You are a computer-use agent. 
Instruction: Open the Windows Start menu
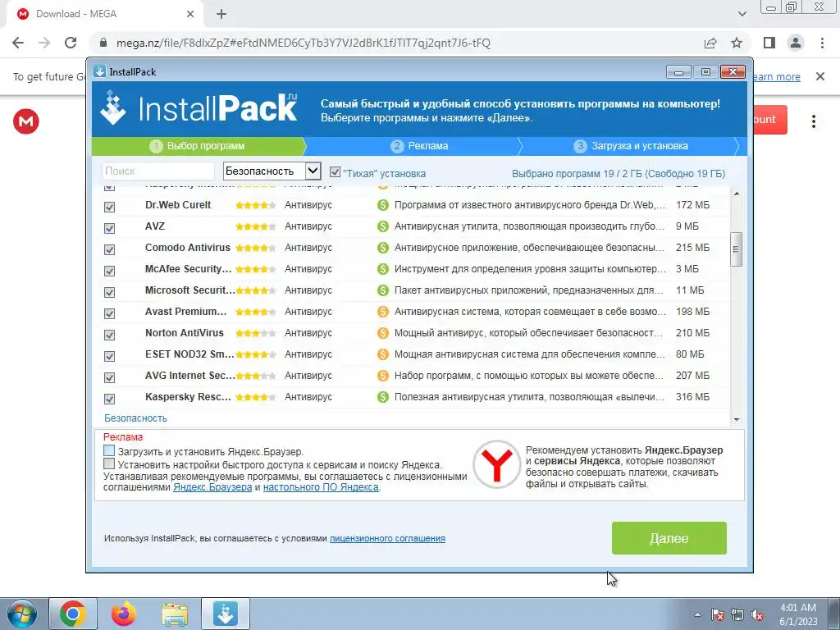21,614
